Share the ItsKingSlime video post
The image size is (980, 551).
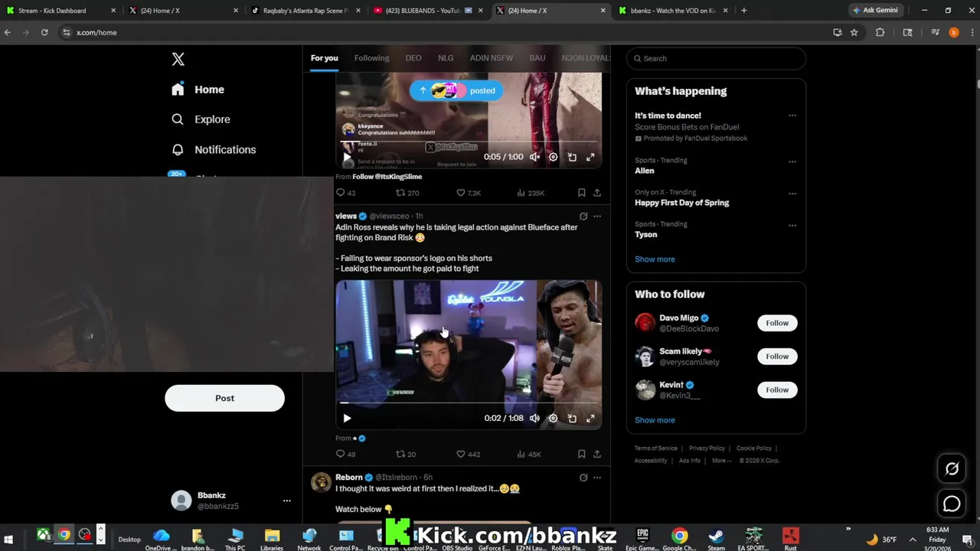click(x=597, y=193)
